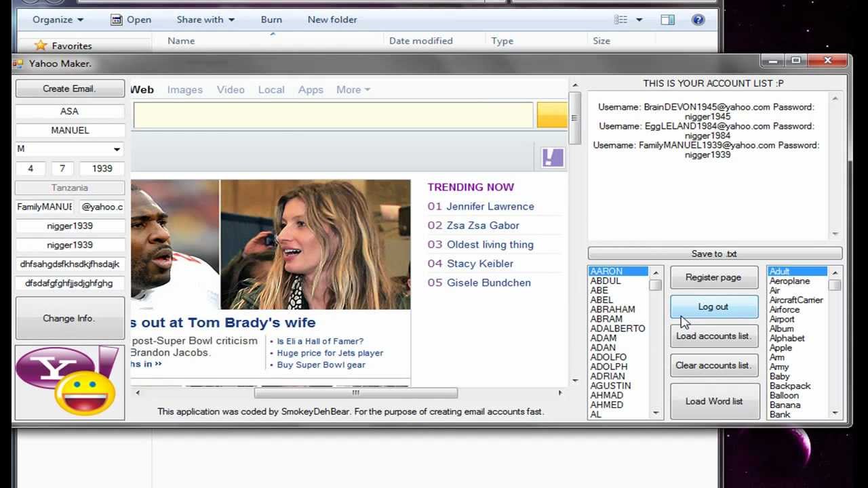Screen dimensions: 868x488
Task: Click the Register page button
Action: coord(714,277)
